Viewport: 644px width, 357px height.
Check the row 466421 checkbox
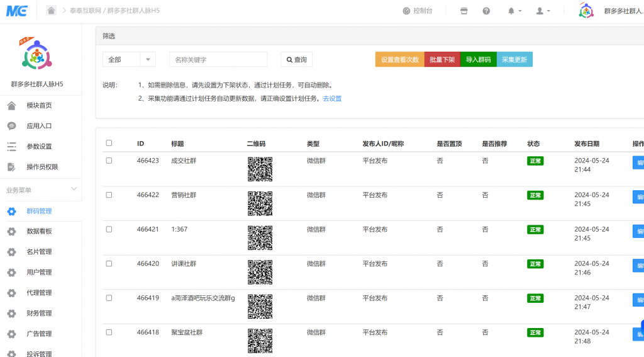109,229
